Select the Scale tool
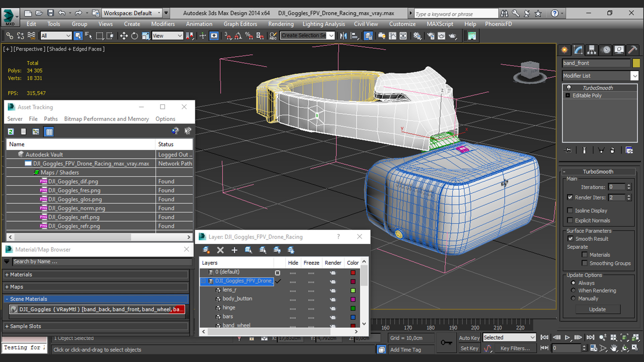The width and height of the screenshot is (644, 362). 145,36
